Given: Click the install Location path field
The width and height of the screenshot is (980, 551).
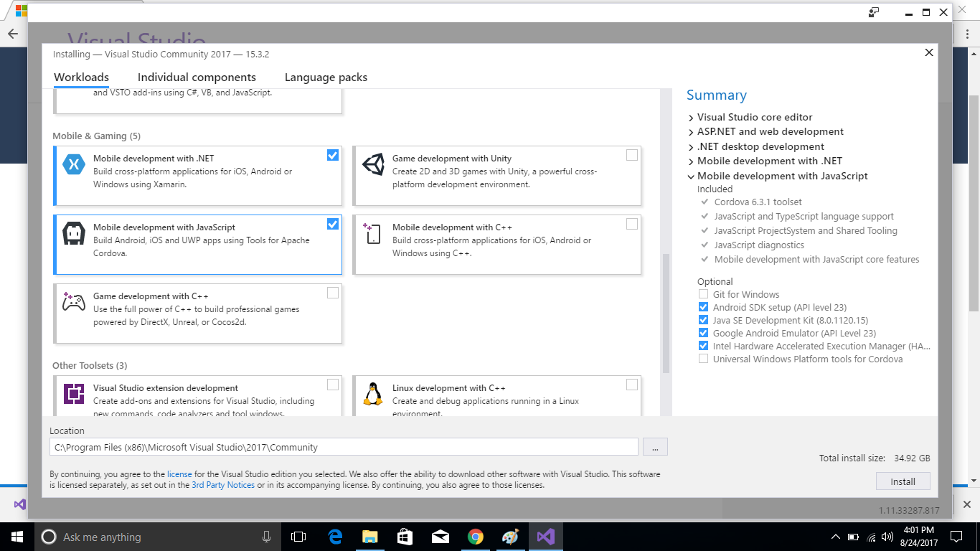Looking at the screenshot, I should tap(344, 447).
